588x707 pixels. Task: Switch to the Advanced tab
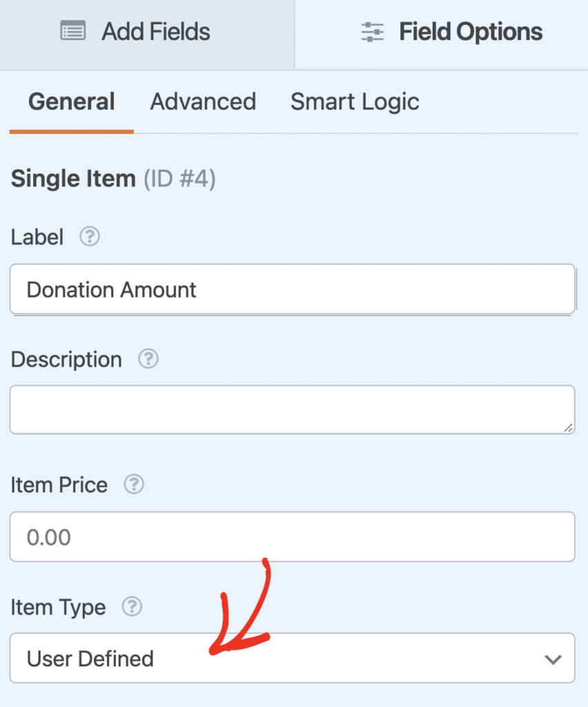[203, 101]
